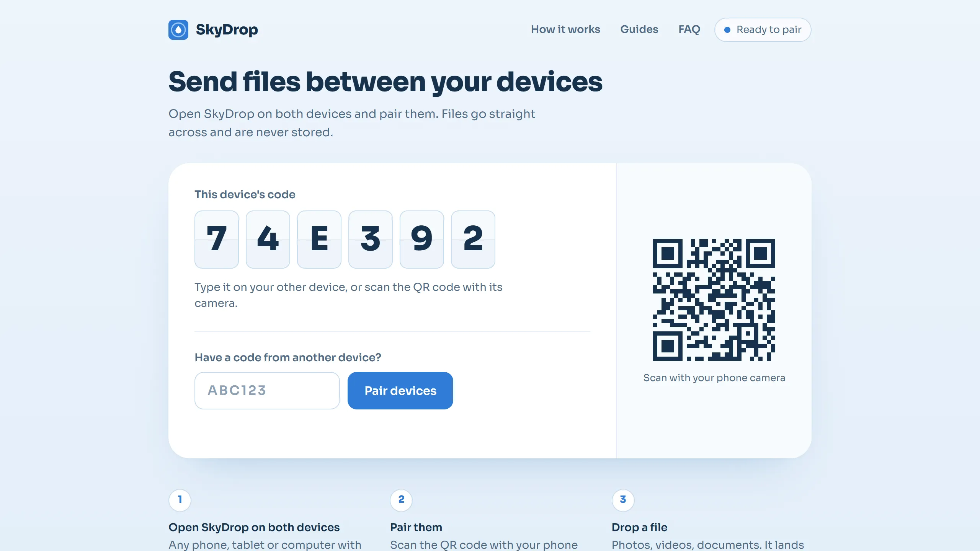Click the step 3 number badge
The width and height of the screenshot is (980, 551).
point(623,500)
